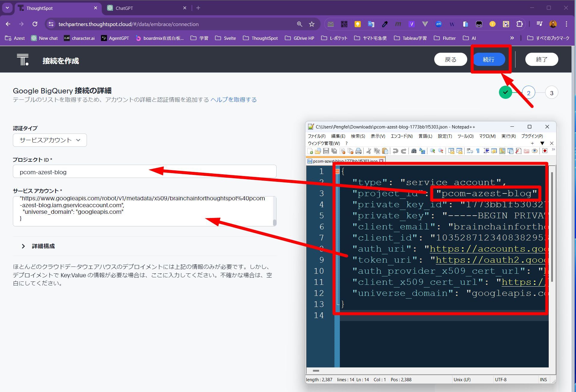The width and height of the screenshot is (576, 392).
Task: Click the Notepad++ Cut scissors icon
Action: click(x=369, y=151)
